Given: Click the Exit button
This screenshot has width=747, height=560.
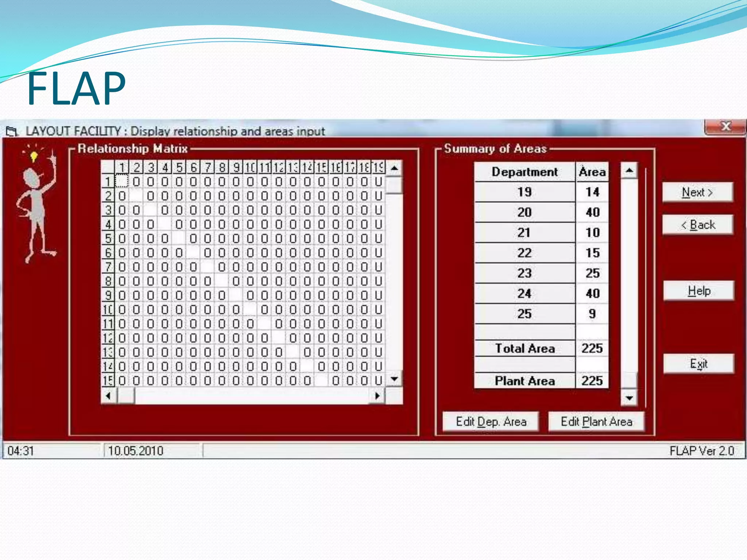Looking at the screenshot, I should click(698, 363).
